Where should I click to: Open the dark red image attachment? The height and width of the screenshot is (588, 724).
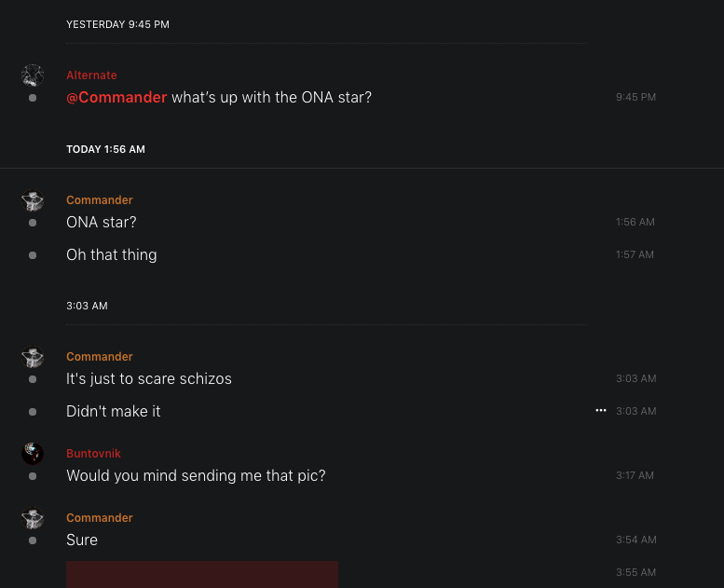pos(202,574)
